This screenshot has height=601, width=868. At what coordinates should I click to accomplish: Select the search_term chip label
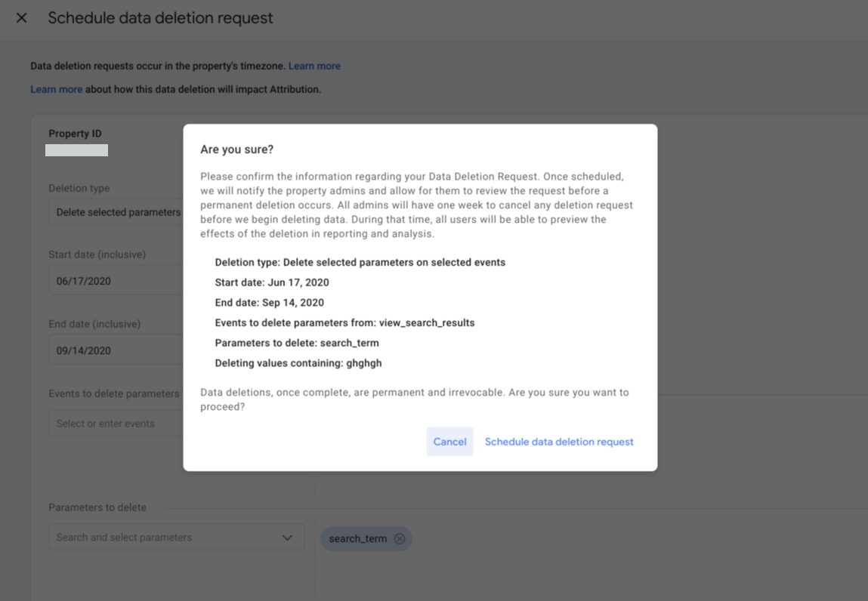(357, 538)
